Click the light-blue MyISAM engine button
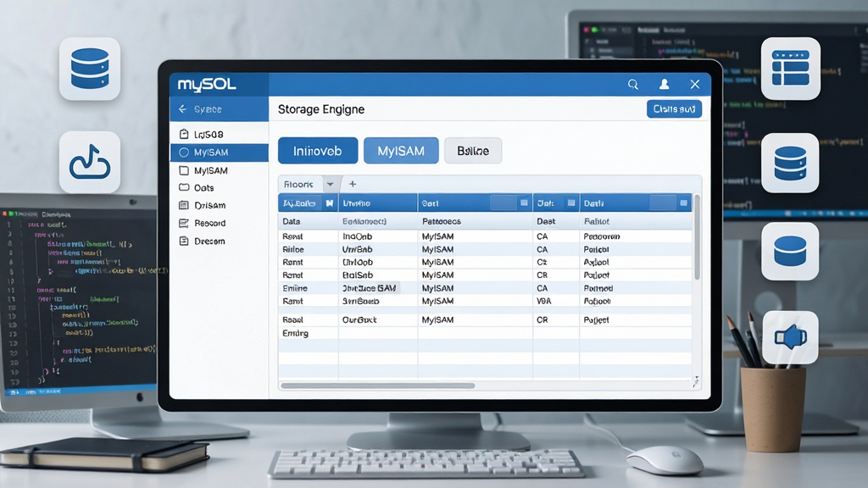 pos(401,151)
